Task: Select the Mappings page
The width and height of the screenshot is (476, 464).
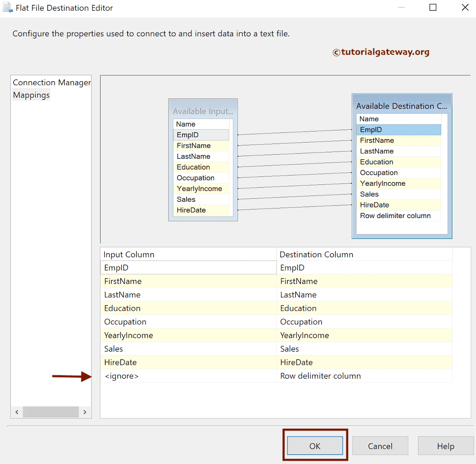Action: pos(31,95)
